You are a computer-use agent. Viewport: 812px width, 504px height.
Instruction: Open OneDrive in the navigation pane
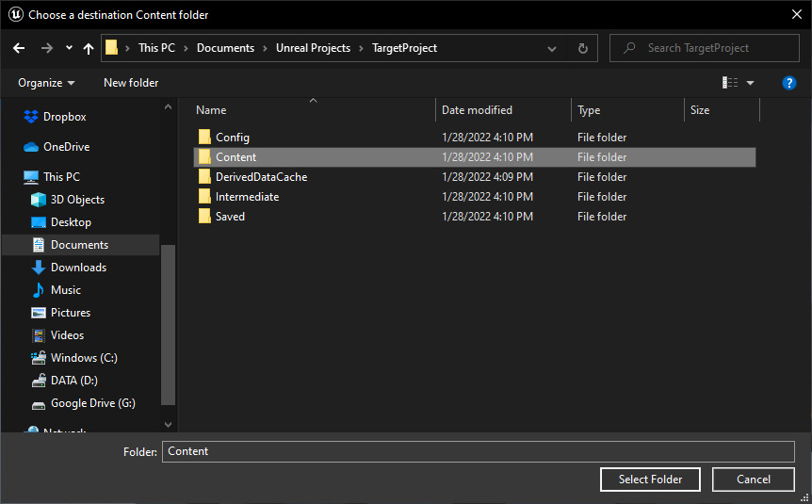point(66,147)
